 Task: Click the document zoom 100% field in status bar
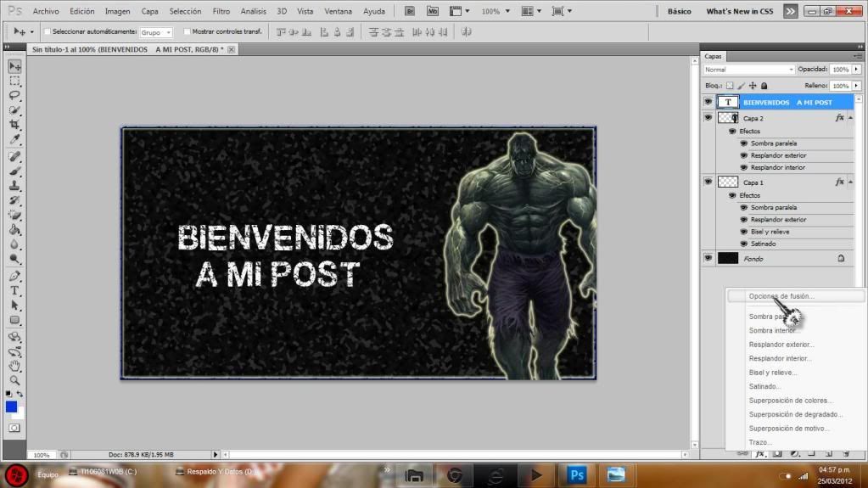42,455
